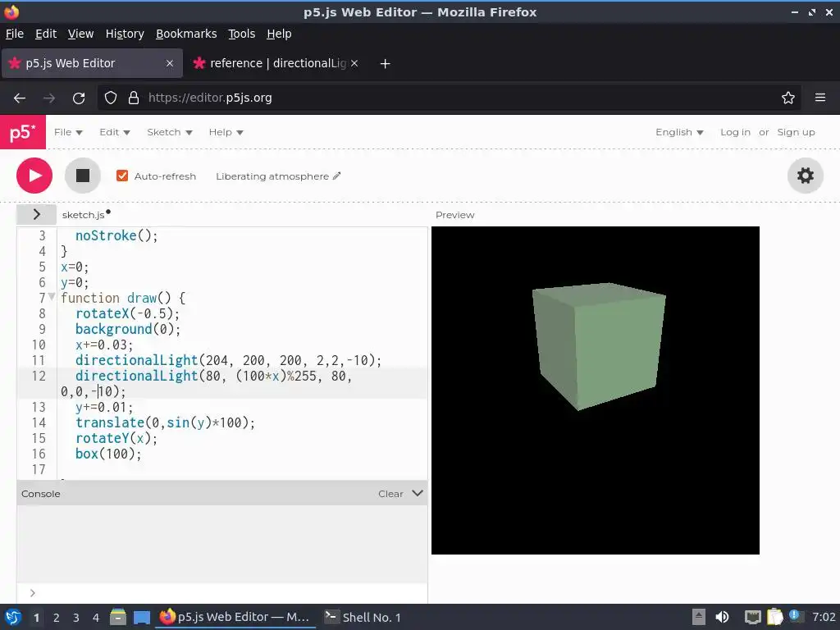Viewport: 840px width, 630px height.
Task: Select the sketch.js file tab
Action: point(85,215)
